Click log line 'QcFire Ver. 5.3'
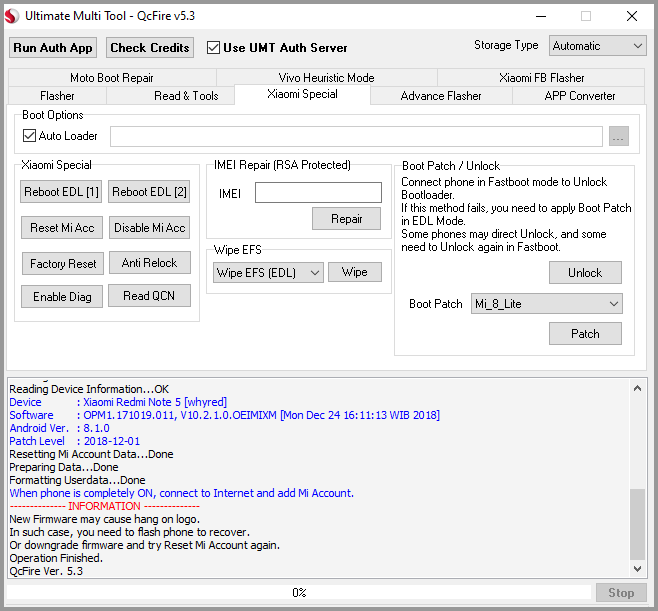The width and height of the screenshot is (658, 611). pos(46,571)
